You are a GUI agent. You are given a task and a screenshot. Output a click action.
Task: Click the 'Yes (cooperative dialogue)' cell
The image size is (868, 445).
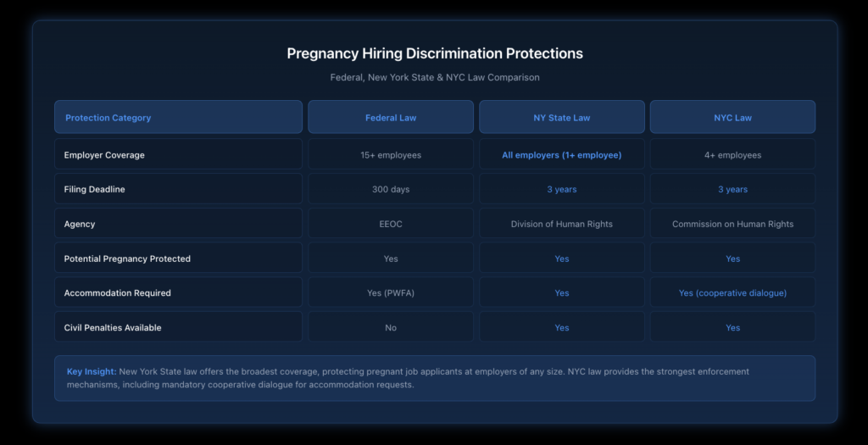[x=732, y=292]
